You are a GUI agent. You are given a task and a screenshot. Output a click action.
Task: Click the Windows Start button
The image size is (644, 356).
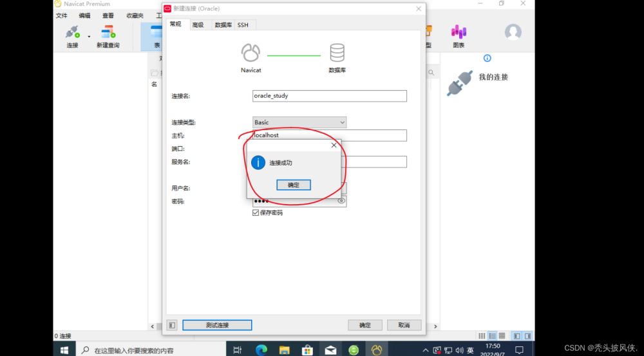click(x=64, y=350)
